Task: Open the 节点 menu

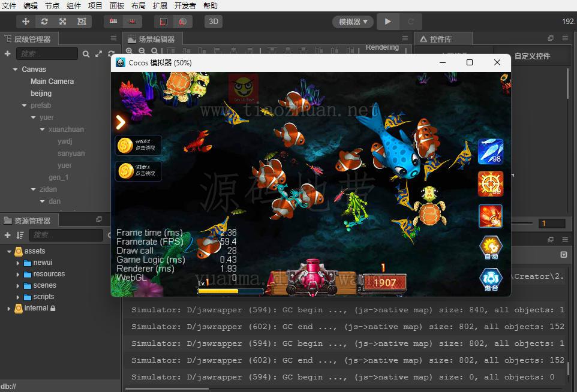Action: (x=52, y=6)
